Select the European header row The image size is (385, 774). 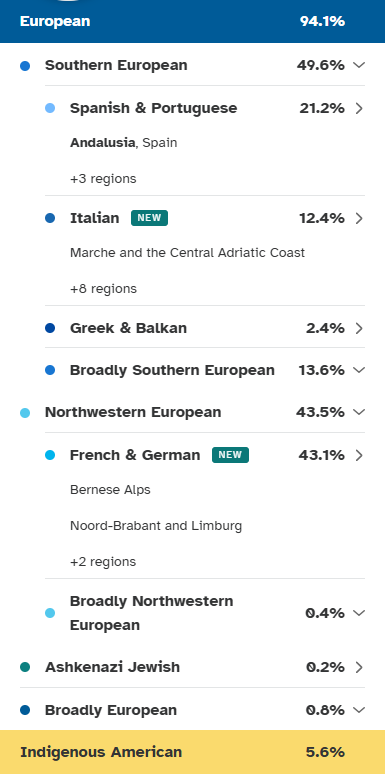pyautogui.click(x=192, y=21)
